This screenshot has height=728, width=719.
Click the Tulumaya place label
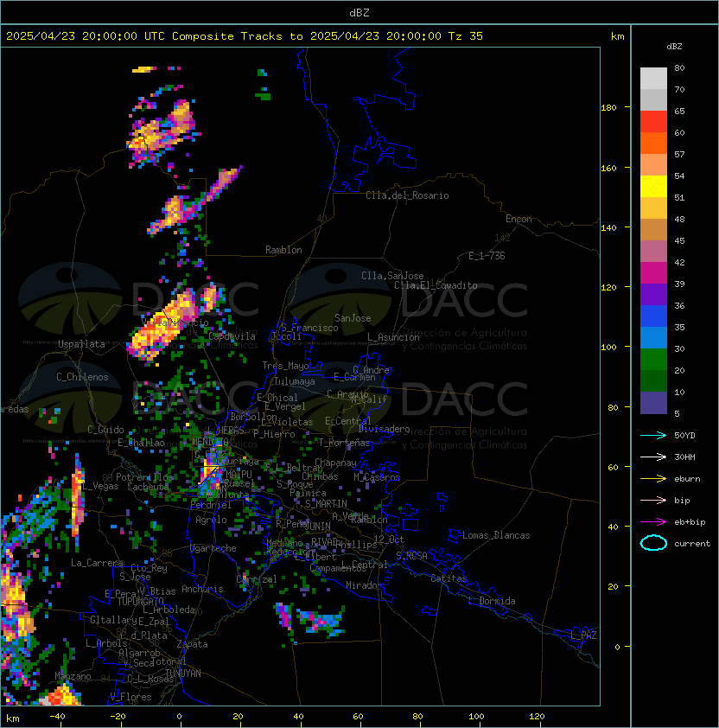point(295,381)
